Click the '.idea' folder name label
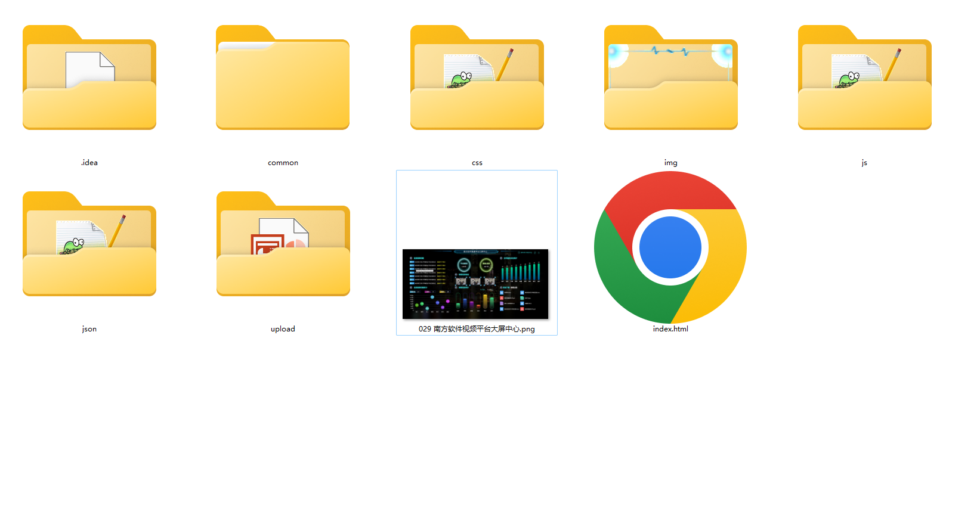This screenshot has width=980, height=521. click(x=89, y=163)
